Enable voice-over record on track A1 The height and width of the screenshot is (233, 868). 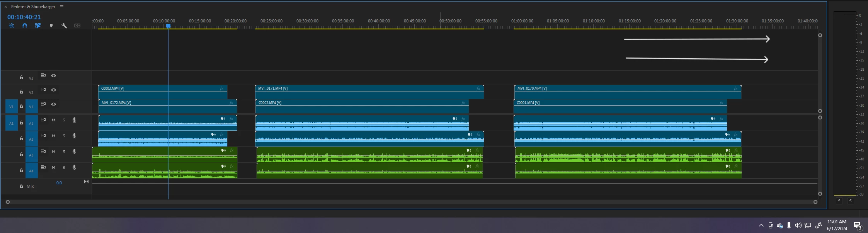[75, 120]
